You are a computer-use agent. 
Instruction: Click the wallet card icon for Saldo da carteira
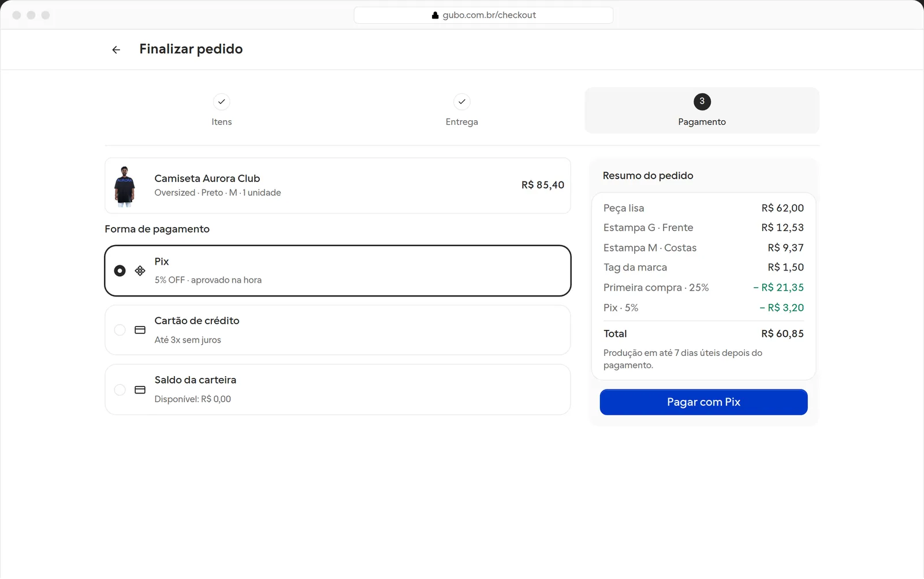[x=140, y=390]
